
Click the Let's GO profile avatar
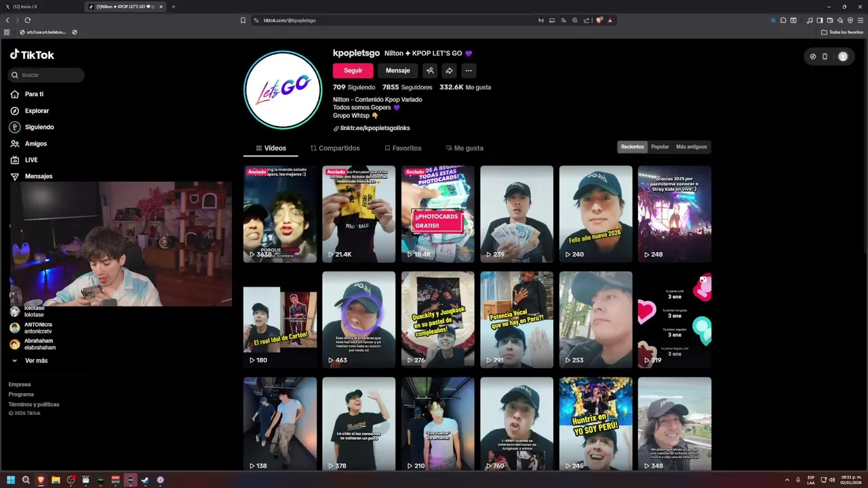(283, 89)
